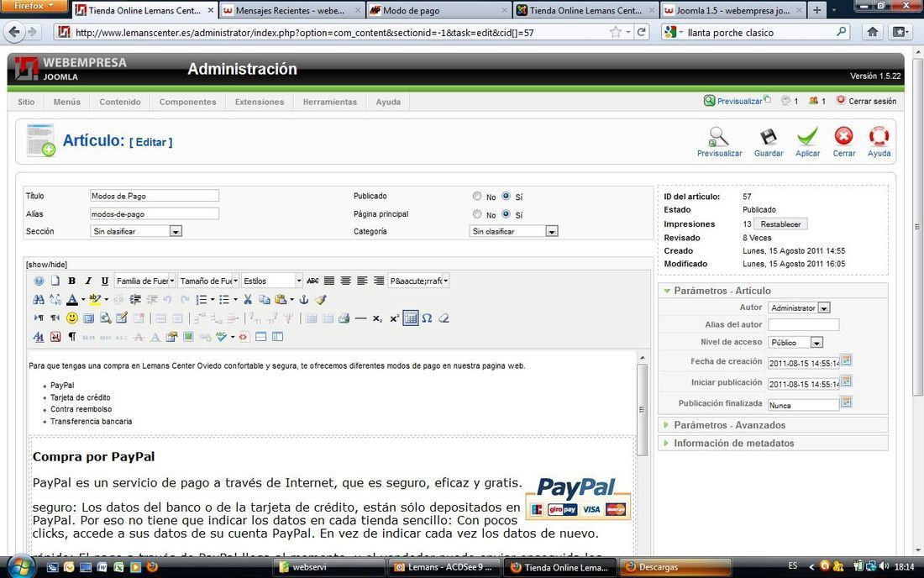The height and width of the screenshot is (578, 924).
Task: Expand Parámetros - Avanzados panel
Action: point(773,425)
